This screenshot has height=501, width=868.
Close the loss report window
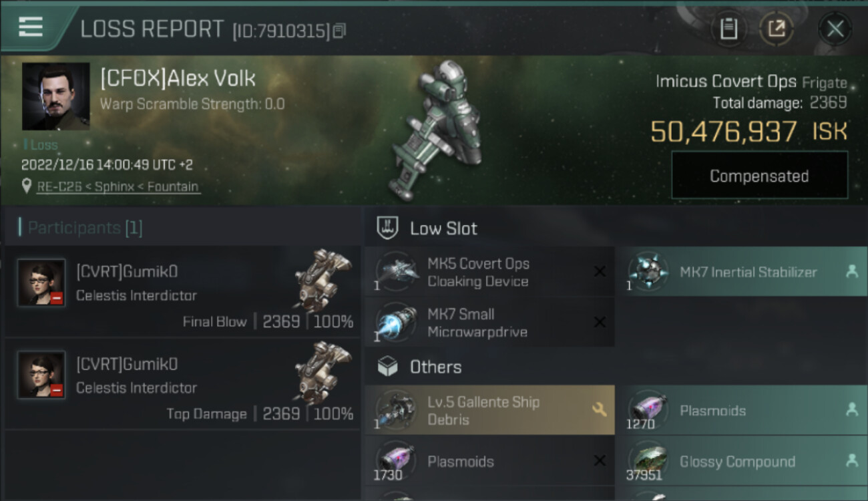click(835, 29)
